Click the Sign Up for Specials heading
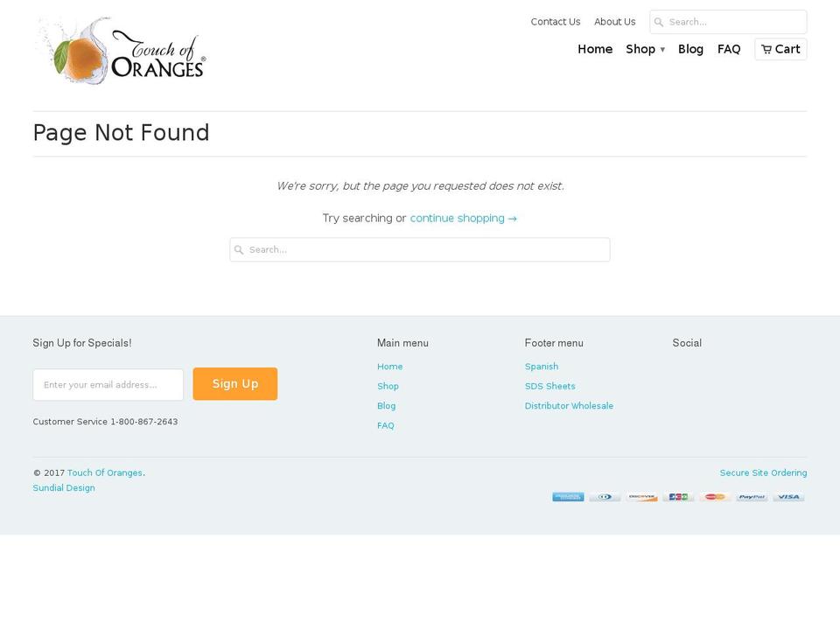The height and width of the screenshot is (630, 840). click(x=82, y=343)
